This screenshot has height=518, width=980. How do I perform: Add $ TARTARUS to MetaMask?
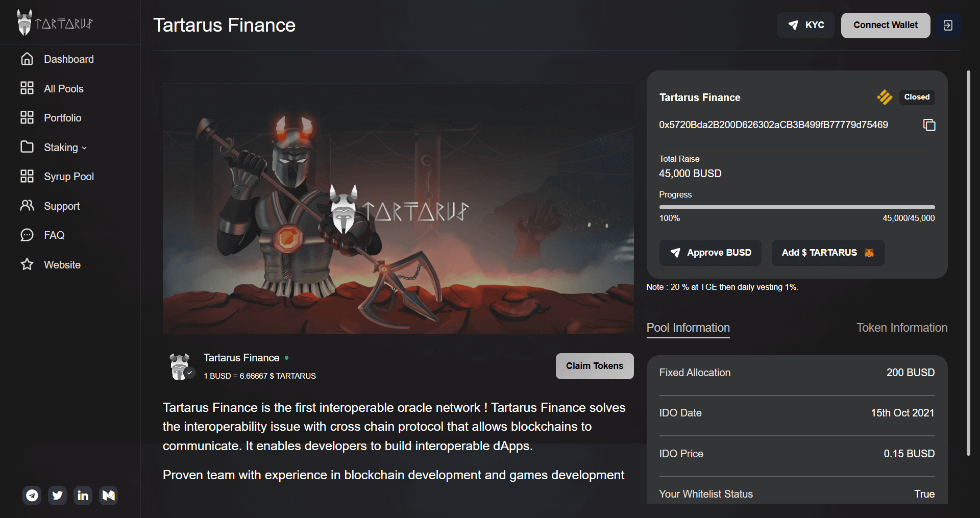point(827,253)
